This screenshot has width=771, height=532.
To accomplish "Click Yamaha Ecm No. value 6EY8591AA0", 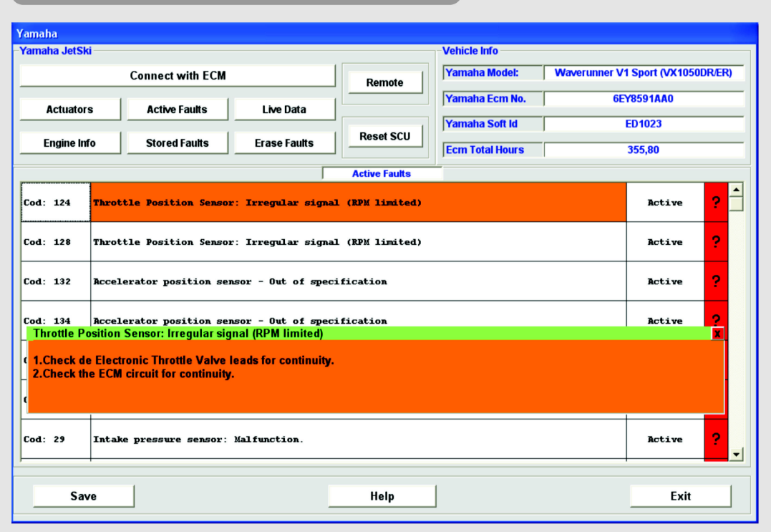I will tap(644, 99).
